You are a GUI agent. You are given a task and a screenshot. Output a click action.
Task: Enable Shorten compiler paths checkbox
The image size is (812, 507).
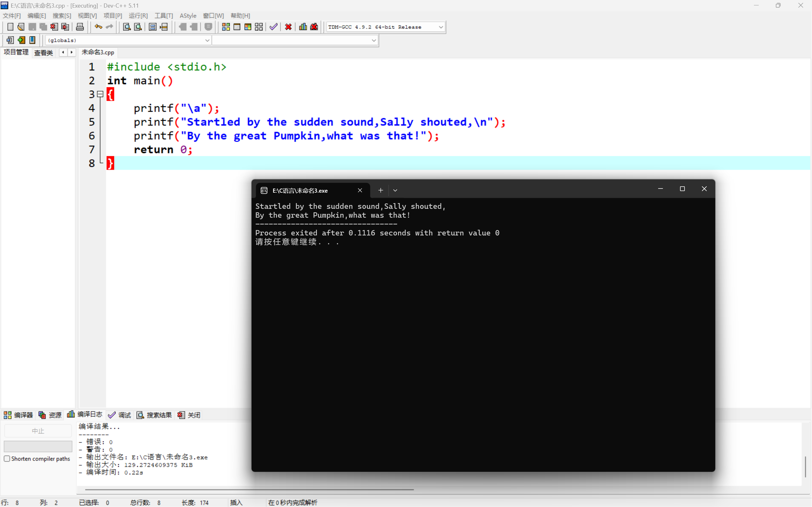(x=7, y=459)
